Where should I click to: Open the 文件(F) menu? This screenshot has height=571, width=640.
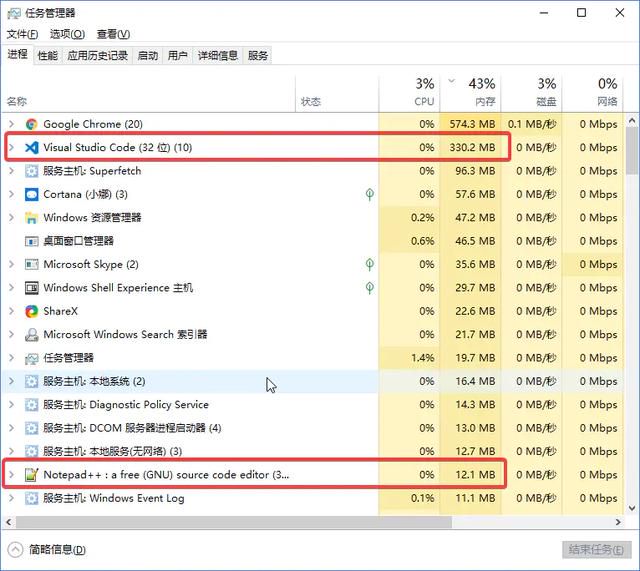(x=22, y=34)
